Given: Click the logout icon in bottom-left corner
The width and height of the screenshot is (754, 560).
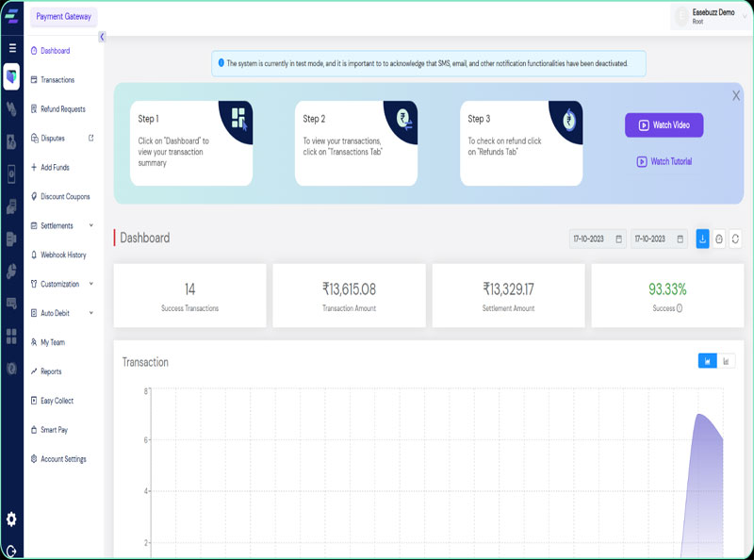Looking at the screenshot, I should coord(11,551).
